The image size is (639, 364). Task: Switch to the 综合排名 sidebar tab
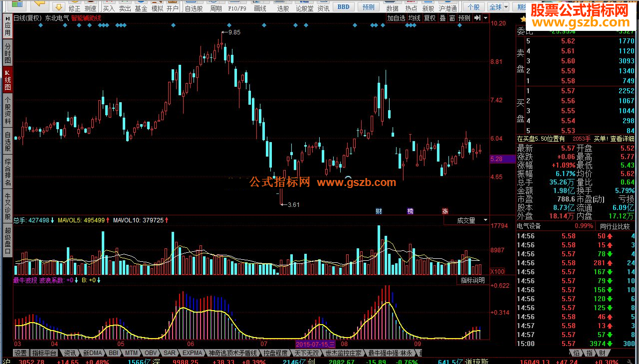click(7, 172)
